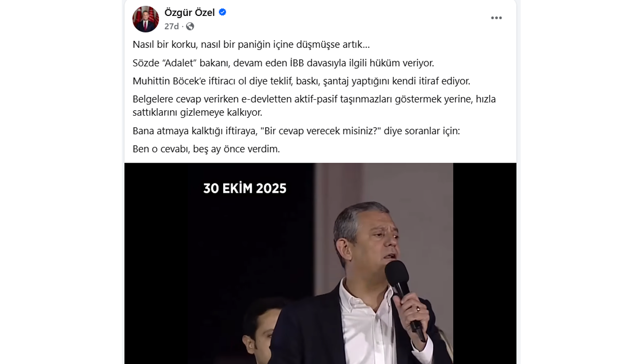Click the quoted 'Bir cevap verecek misiniz?' sentence

pos(296,131)
